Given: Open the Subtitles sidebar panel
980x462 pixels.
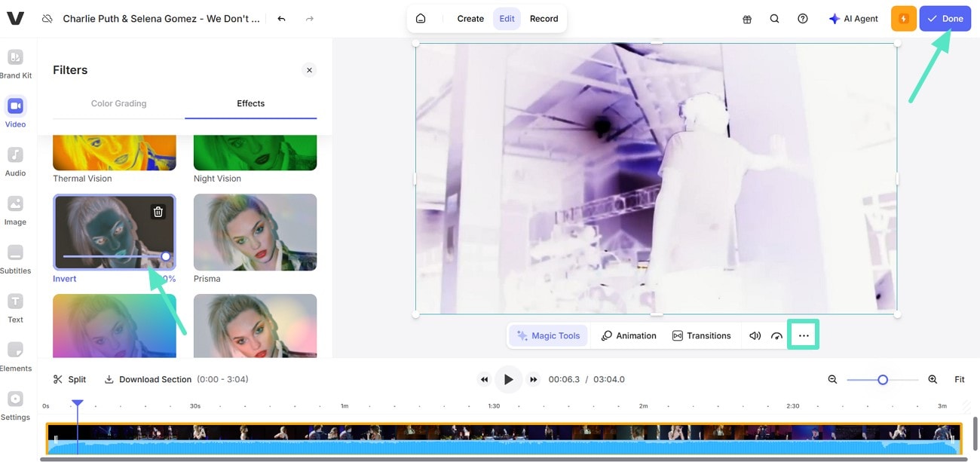Looking at the screenshot, I should [x=16, y=259].
